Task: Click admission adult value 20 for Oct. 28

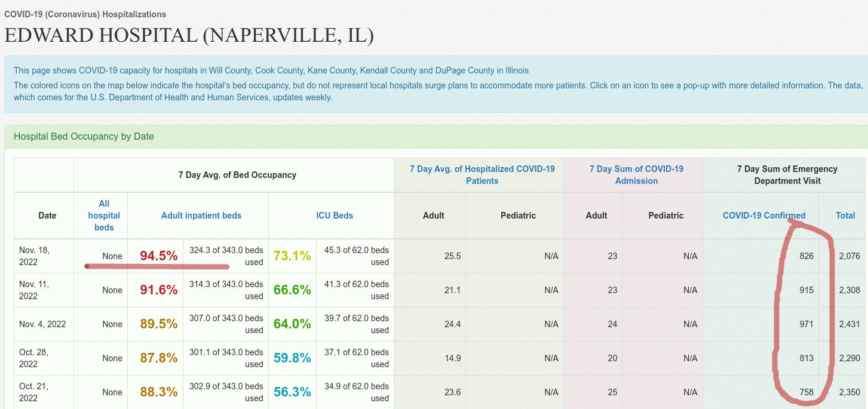Action: point(612,358)
